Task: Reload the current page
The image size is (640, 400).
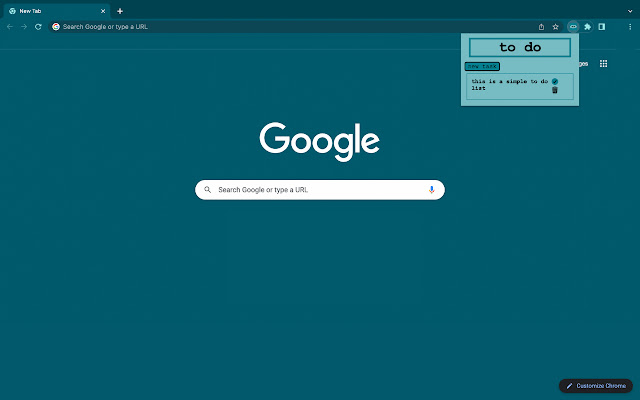Action: tap(38, 27)
